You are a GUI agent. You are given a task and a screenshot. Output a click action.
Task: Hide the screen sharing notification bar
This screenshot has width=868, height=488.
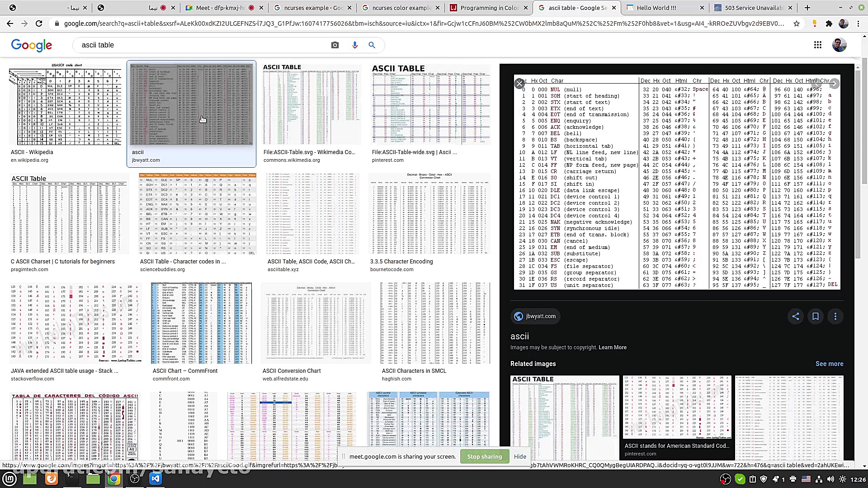(x=520, y=456)
